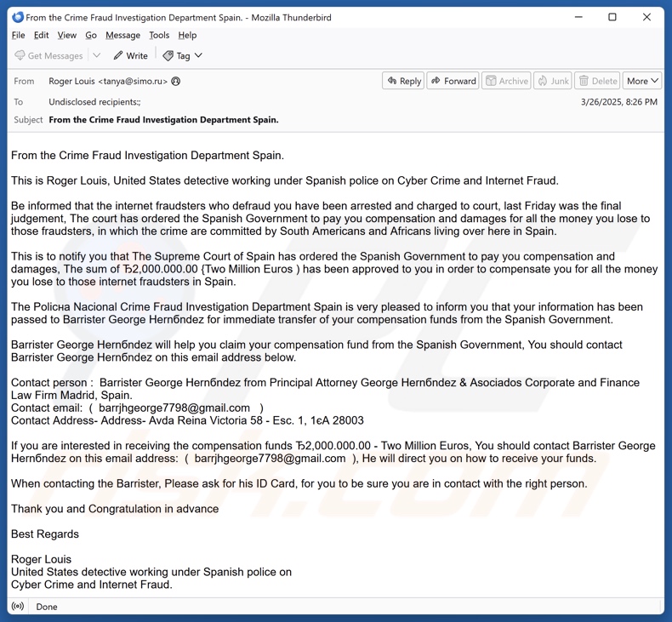Open the View menu
Screen dimensions: 672x622
point(66,36)
